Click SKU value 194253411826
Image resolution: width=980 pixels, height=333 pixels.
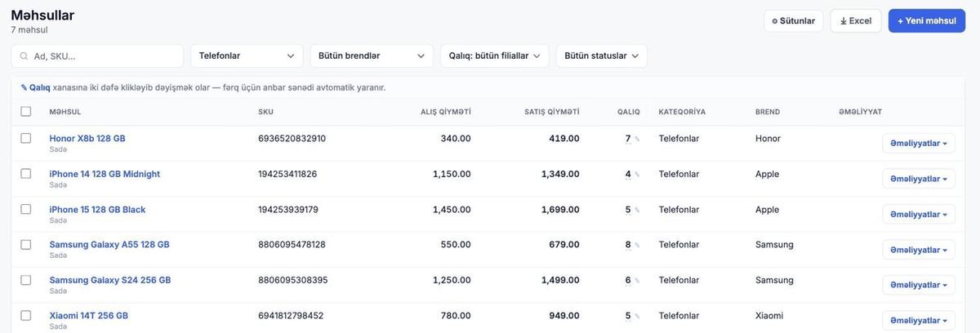click(287, 174)
